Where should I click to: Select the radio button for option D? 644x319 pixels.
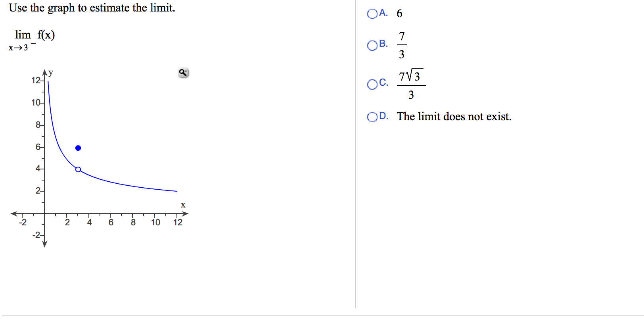coord(372,117)
